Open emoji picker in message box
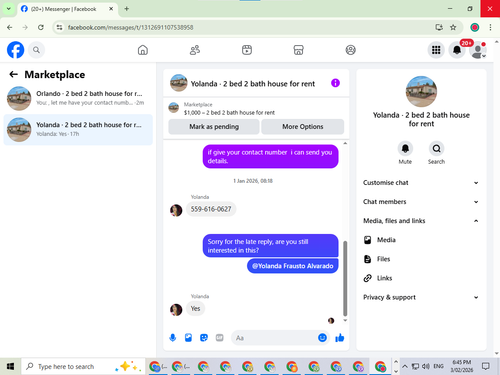 click(322, 338)
